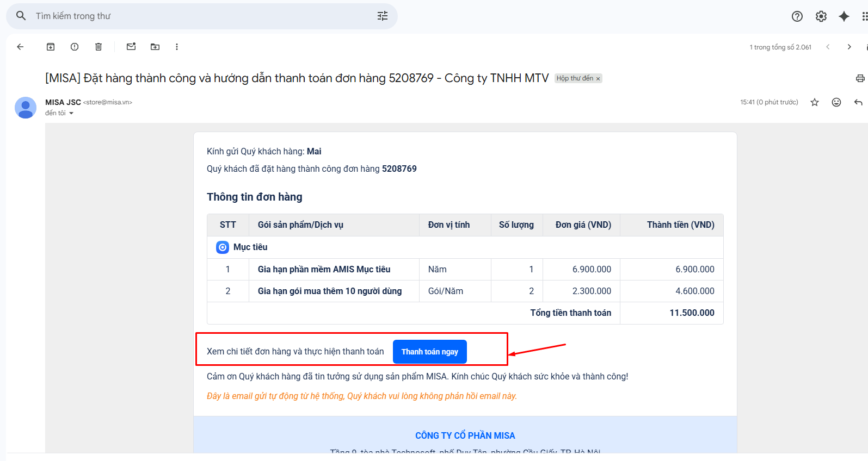
Task: Open more actions three-dot menu
Action: [x=177, y=47]
